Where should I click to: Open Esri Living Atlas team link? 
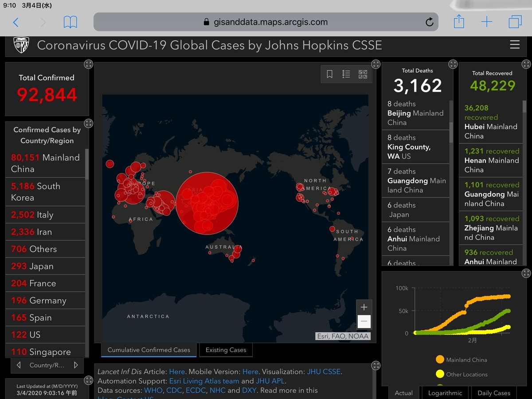[x=204, y=381]
